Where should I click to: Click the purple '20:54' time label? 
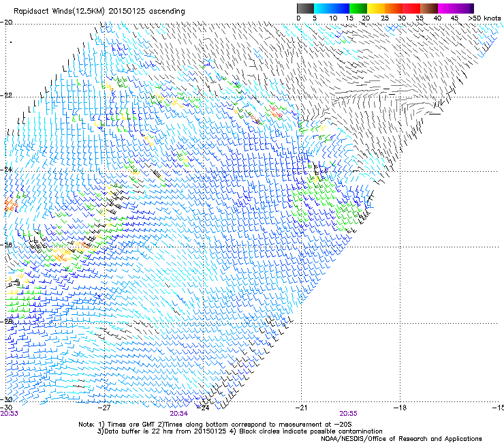click(178, 414)
